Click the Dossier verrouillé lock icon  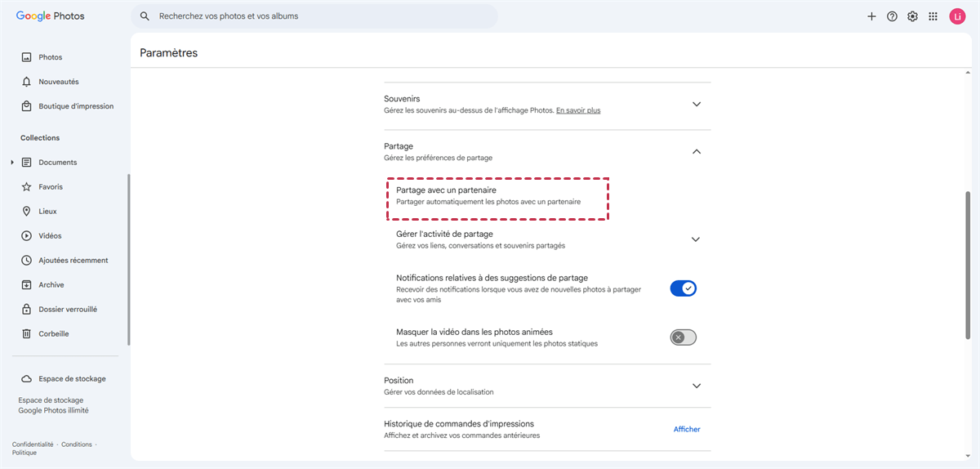(x=27, y=310)
